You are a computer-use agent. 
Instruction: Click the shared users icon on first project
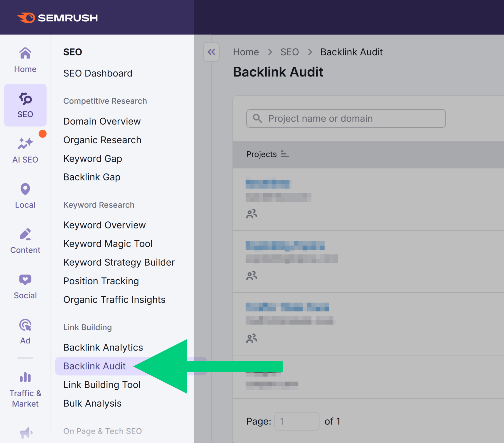252,214
